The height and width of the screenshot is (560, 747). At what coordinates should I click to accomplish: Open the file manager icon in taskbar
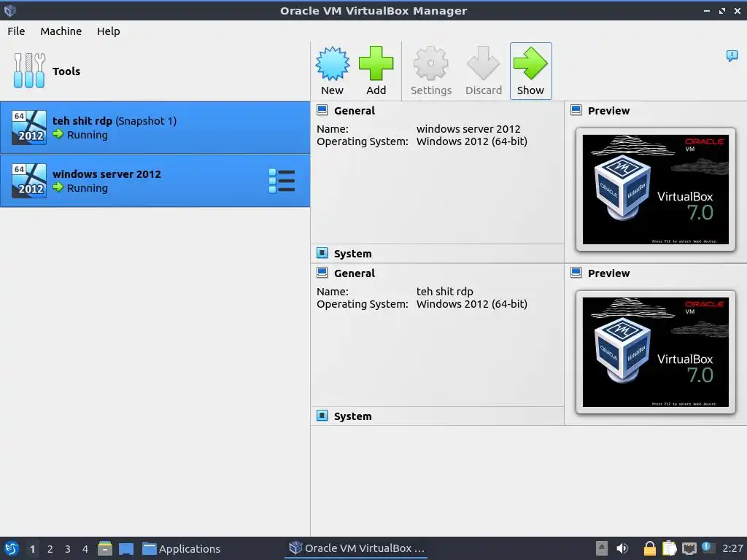click(105, 548)
